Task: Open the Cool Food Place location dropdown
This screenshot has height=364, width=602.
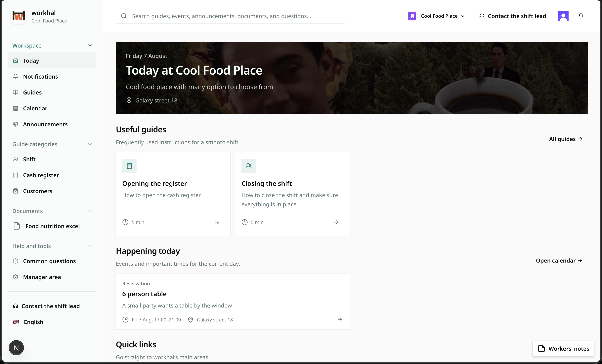Action: coord(437,16)
